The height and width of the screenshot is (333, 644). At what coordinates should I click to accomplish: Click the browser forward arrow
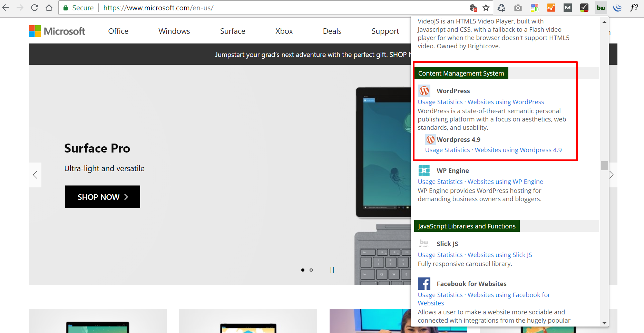[20, 8]
